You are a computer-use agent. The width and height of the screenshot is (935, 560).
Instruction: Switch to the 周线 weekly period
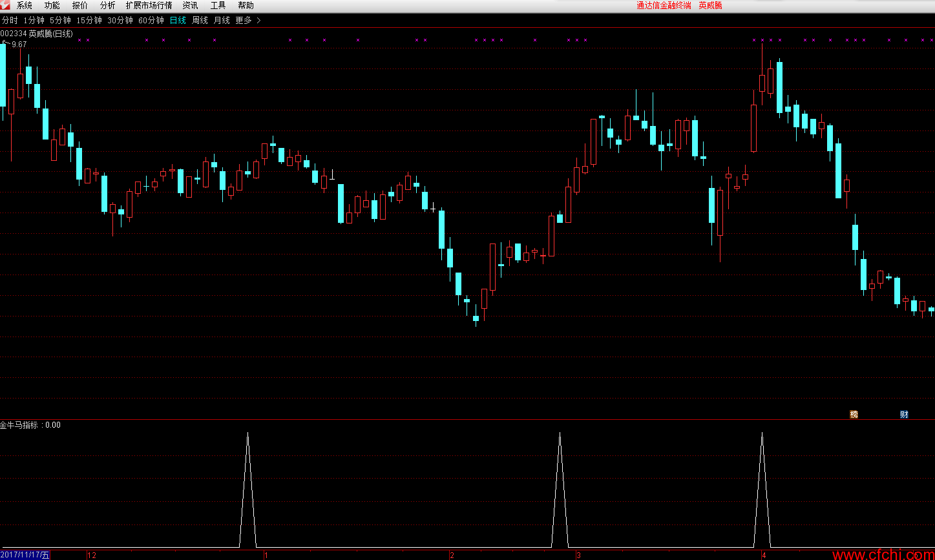click(x=200, y=20)
